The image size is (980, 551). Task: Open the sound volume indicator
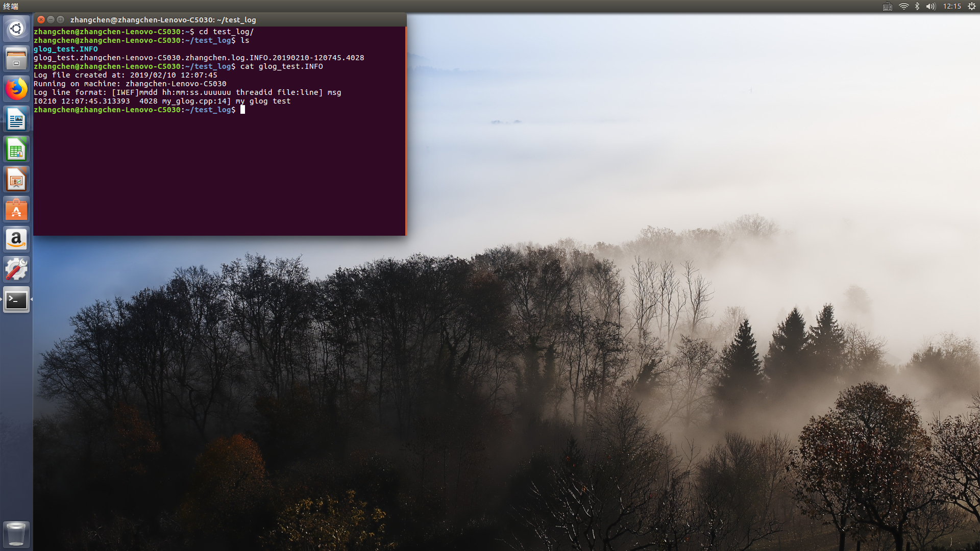tap(930, 7)
